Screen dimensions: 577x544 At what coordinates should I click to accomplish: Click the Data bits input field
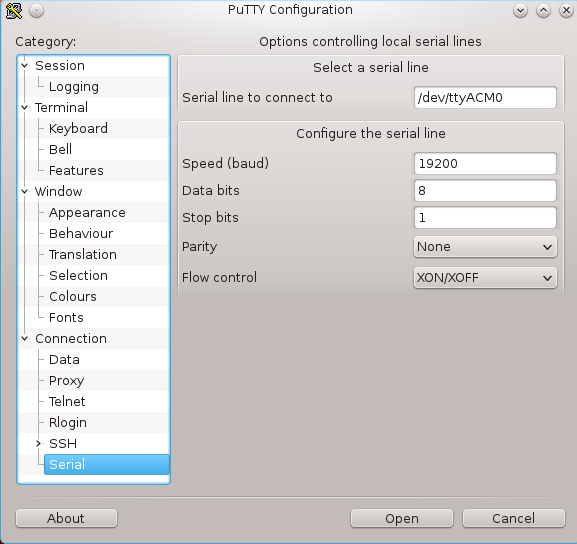click(x=485, y=191)
